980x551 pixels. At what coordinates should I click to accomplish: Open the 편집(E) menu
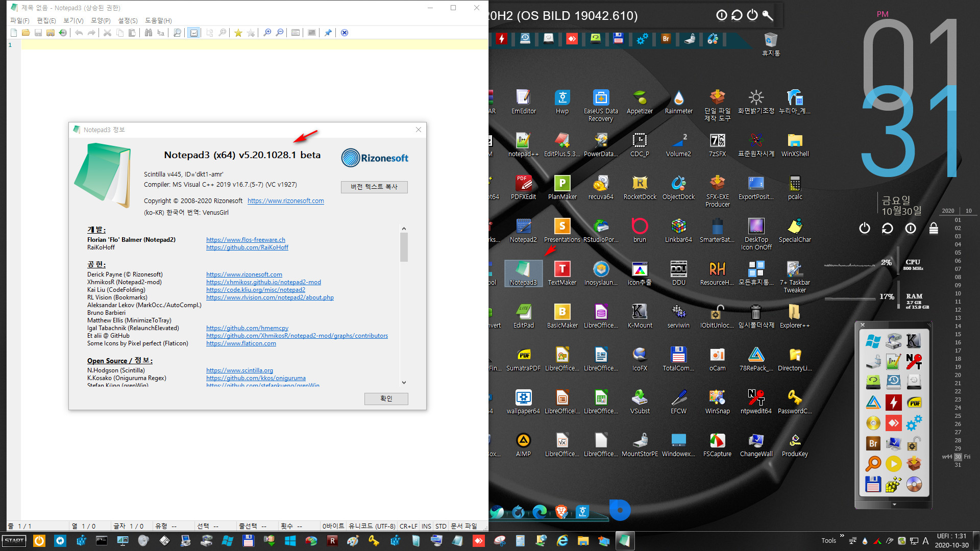click(46, 20)
